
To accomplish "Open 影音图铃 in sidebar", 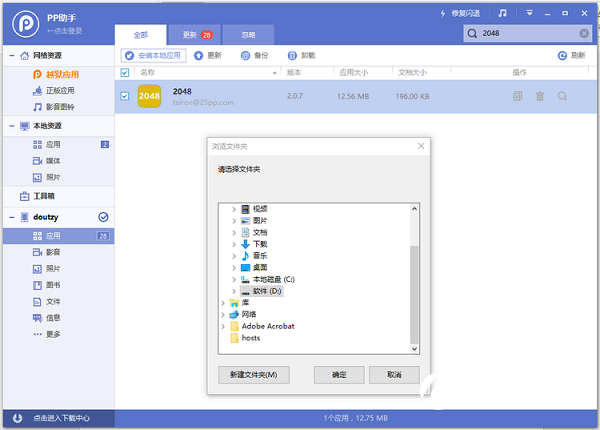I will (54, 107).
